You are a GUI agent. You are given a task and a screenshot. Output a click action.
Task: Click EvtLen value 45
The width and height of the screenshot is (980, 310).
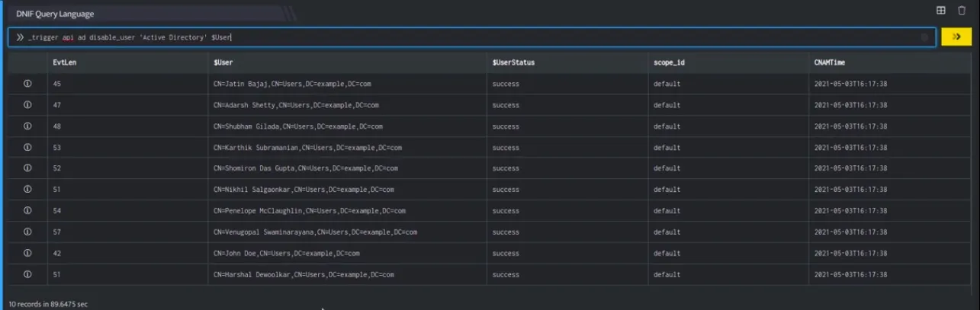pos(56,84)
